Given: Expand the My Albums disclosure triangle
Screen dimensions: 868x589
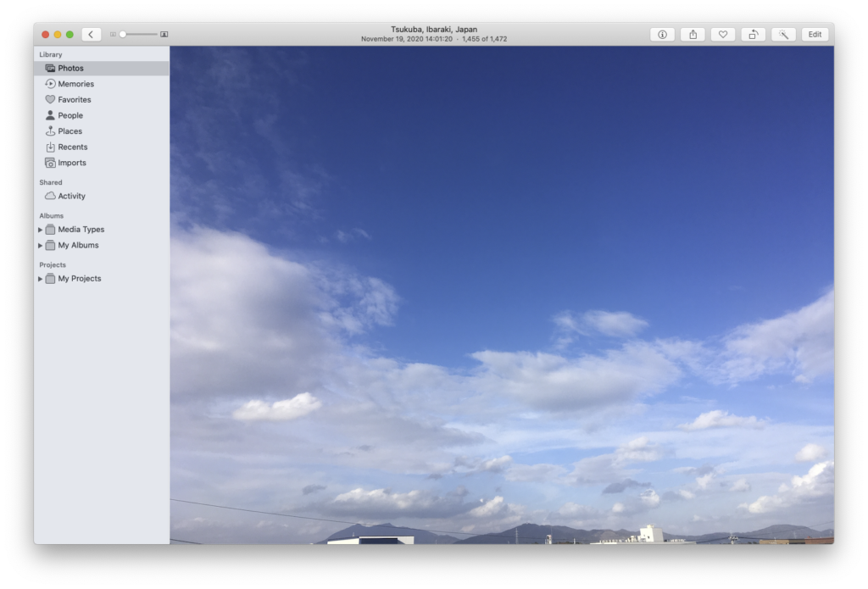Looking at the screenshot, I should (40, 246).
